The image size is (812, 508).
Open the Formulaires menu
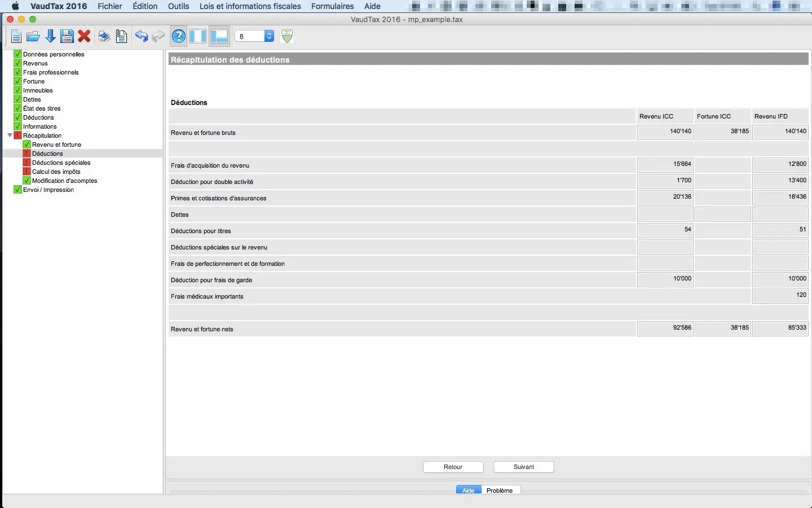(332, 6)
